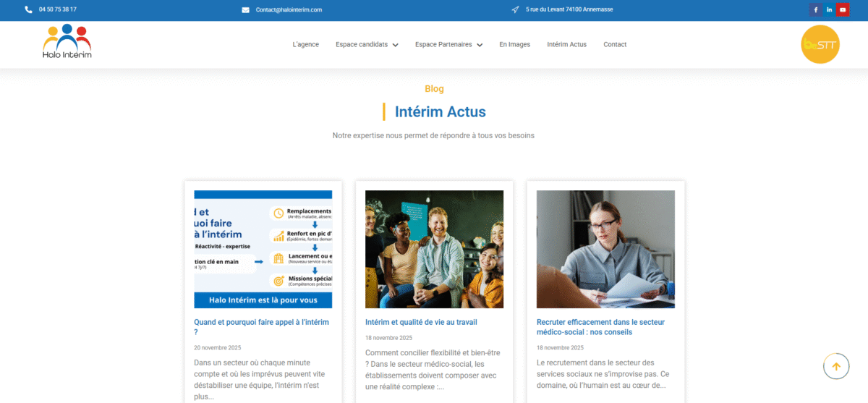Expand the Espace candidats chevron

pyautogui.click(x=395, y=45)
